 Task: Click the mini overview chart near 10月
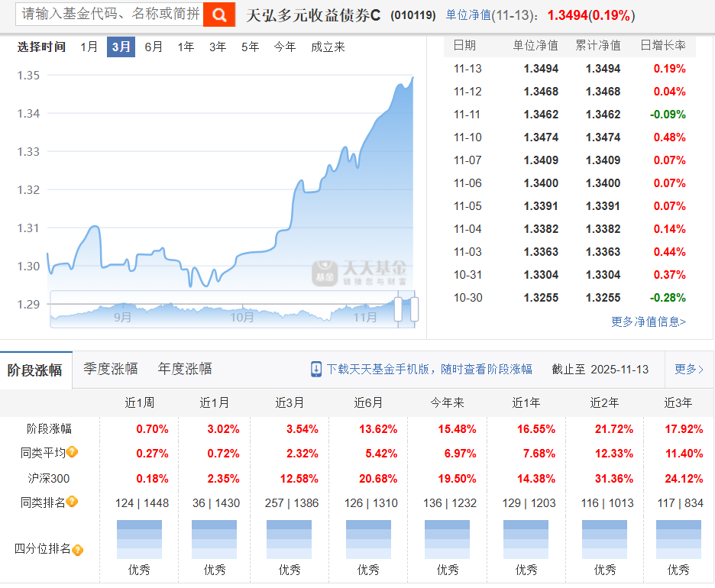241,316
